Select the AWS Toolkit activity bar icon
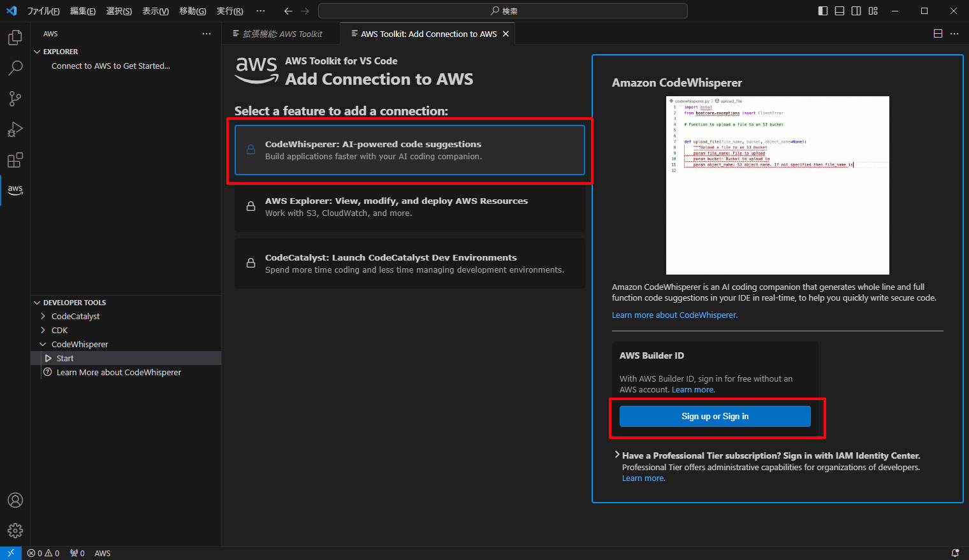This screenshot has height=560, width=969. (x=15, y=190)
